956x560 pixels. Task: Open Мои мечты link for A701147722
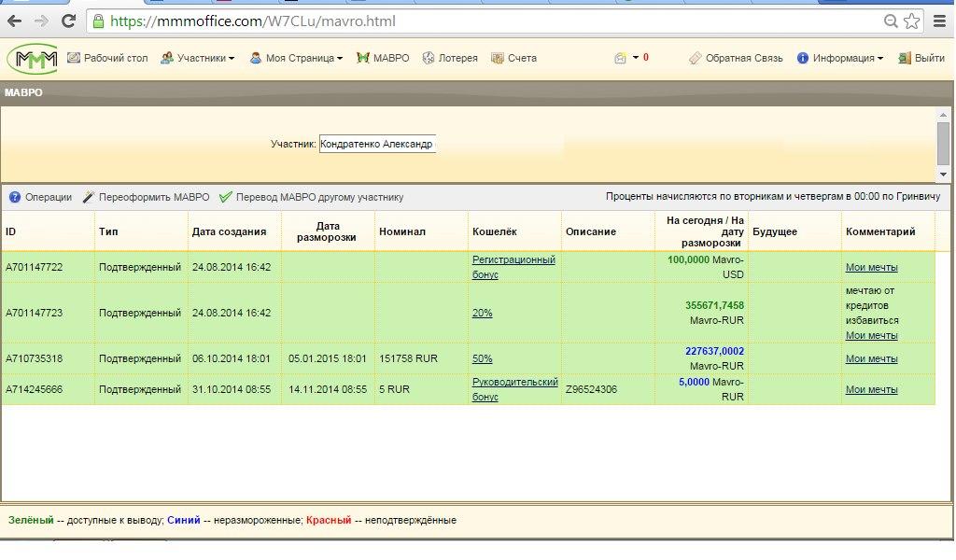(x=871, y=267)
